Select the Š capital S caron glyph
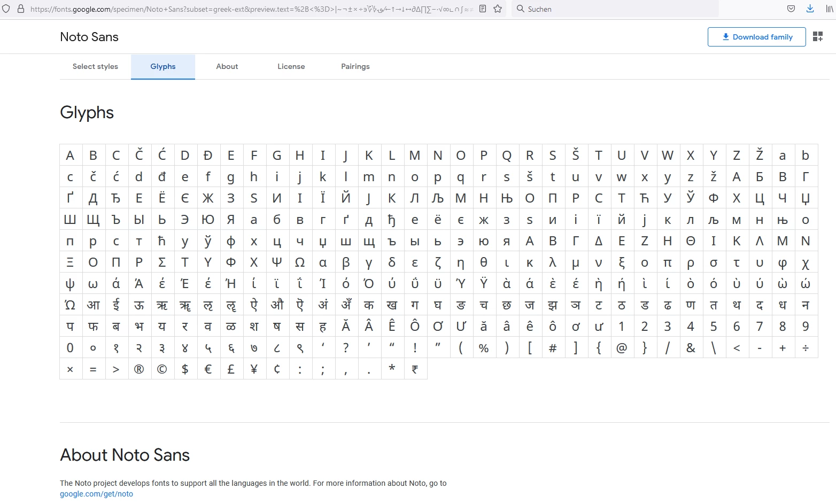Screen dimensions: 836x504 576,156
